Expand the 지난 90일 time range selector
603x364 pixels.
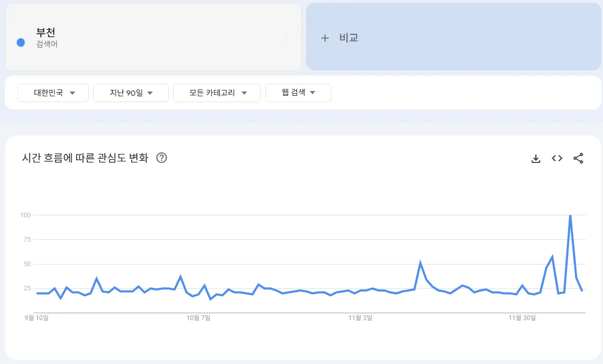131,93
